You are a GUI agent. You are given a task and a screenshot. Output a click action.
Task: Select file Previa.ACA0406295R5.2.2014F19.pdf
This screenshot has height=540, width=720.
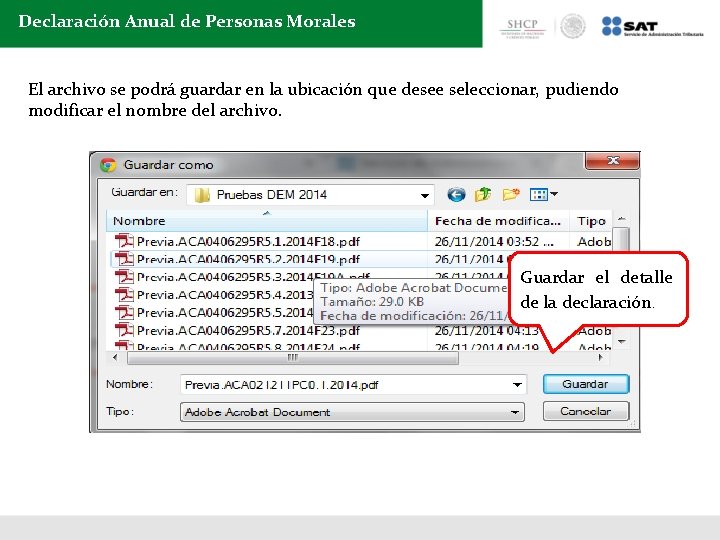(248, 259)
